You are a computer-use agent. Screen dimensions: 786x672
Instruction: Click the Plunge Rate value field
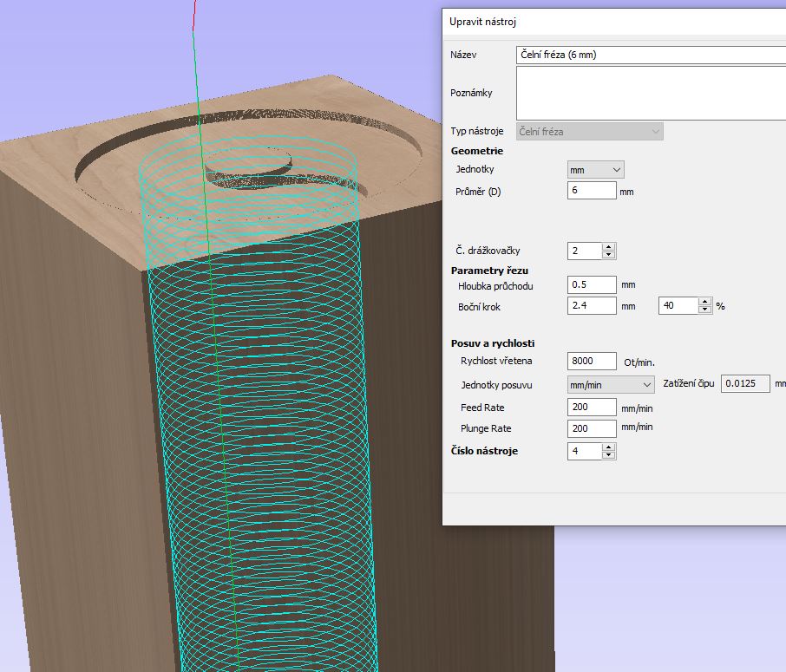[592, 428]
